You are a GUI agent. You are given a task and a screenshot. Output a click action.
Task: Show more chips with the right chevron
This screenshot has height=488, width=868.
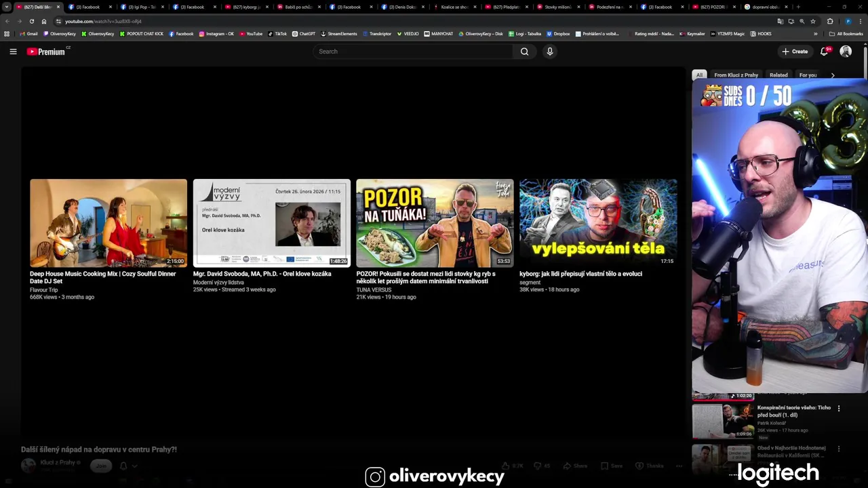(833, 75)
